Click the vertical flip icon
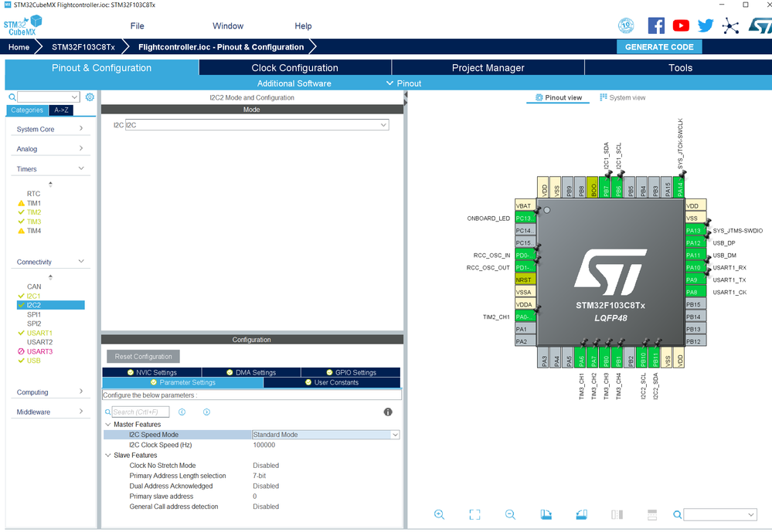 (x=652, y=514)
